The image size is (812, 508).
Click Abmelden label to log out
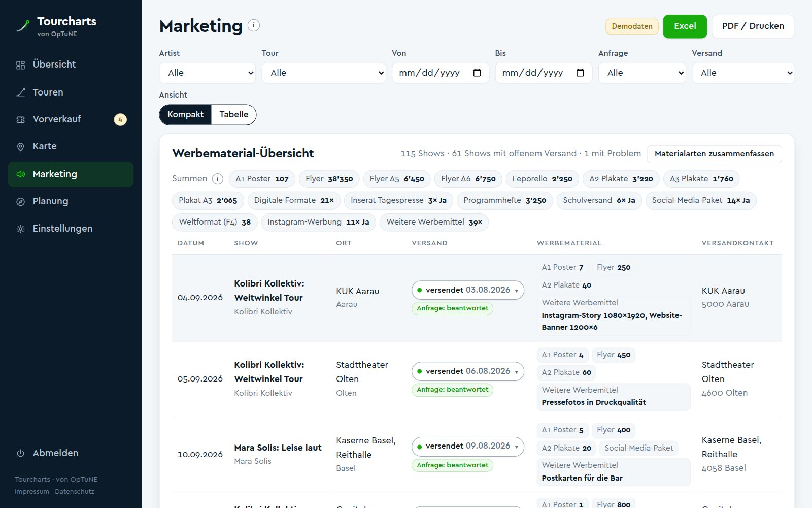[55, 453]
